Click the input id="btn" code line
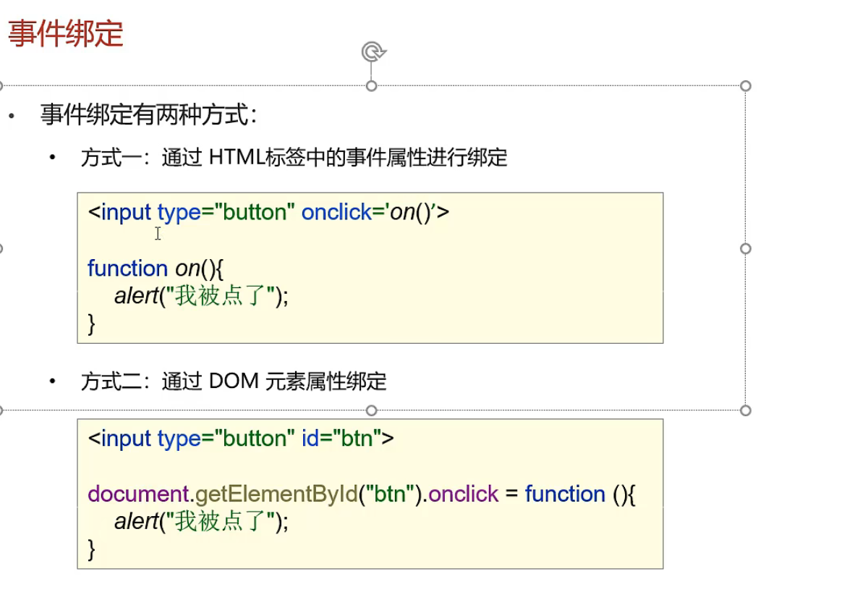This screenshot has height=600, width=868. pyautogui.click(x=241, y=439)
